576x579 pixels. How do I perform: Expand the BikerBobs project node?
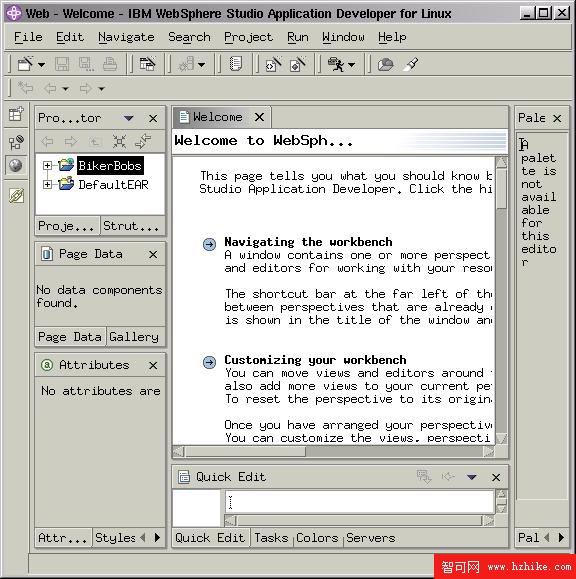(47, 165)
